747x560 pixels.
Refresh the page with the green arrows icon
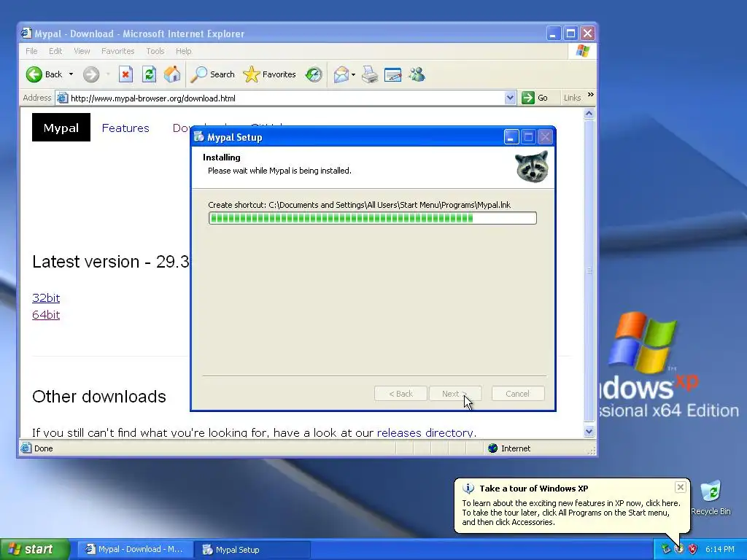pyautogui.click(x=149, y=74)
